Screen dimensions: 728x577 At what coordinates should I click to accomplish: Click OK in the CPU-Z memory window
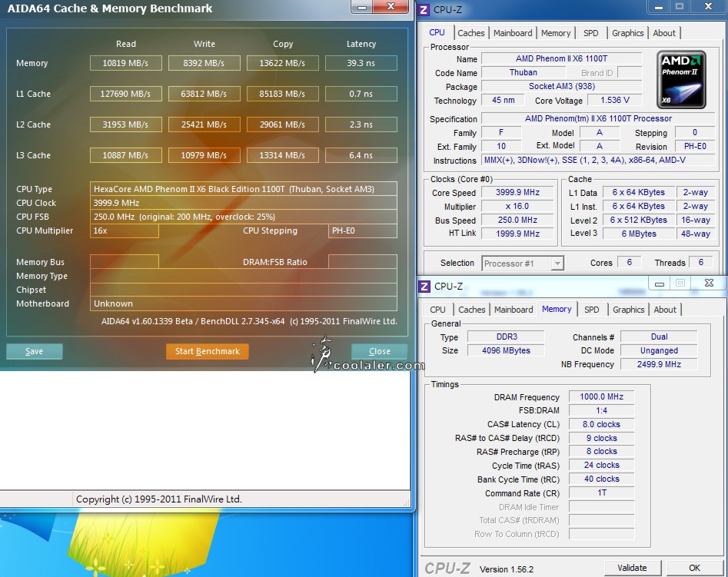point(695,568)
